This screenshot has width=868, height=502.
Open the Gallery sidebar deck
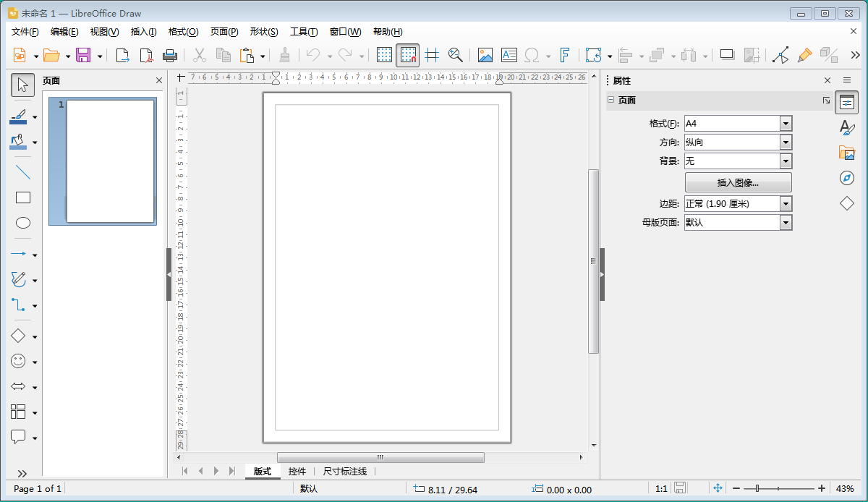pyautogui.click(x=846, y=153)
